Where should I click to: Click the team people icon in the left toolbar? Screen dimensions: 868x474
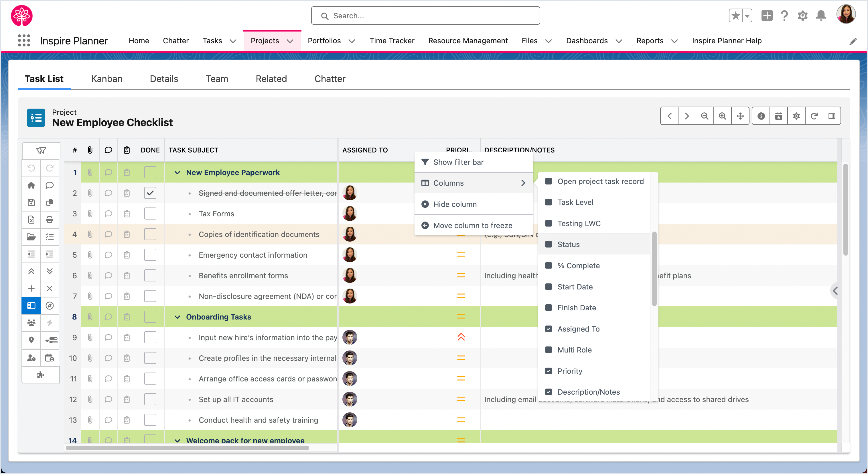tap(31, 323)
